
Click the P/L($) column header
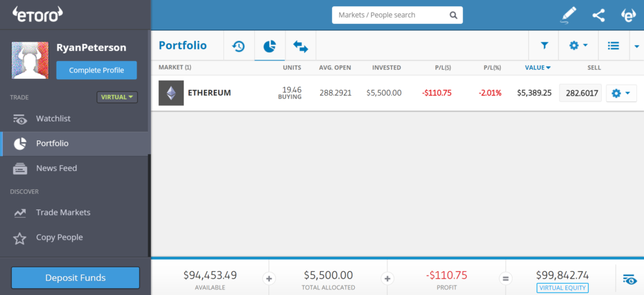coord(443,67)
